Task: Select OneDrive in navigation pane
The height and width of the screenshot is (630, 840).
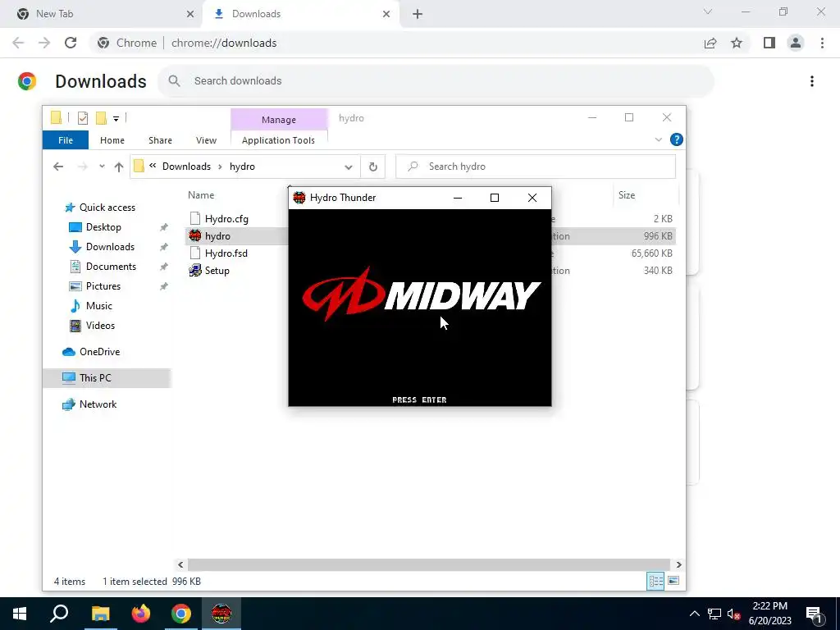Action: coord(99,352)
